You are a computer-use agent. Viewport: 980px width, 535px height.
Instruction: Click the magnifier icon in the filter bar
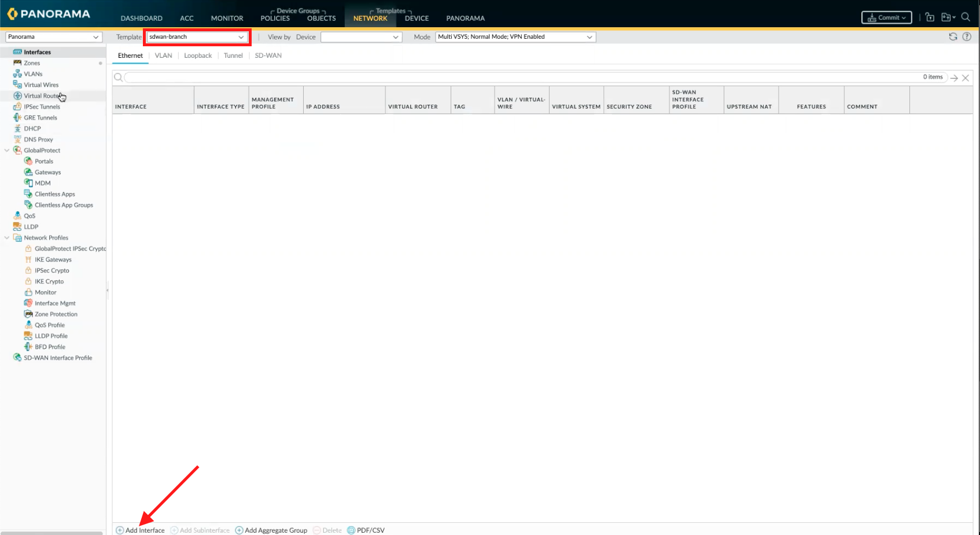coord(118,77)
